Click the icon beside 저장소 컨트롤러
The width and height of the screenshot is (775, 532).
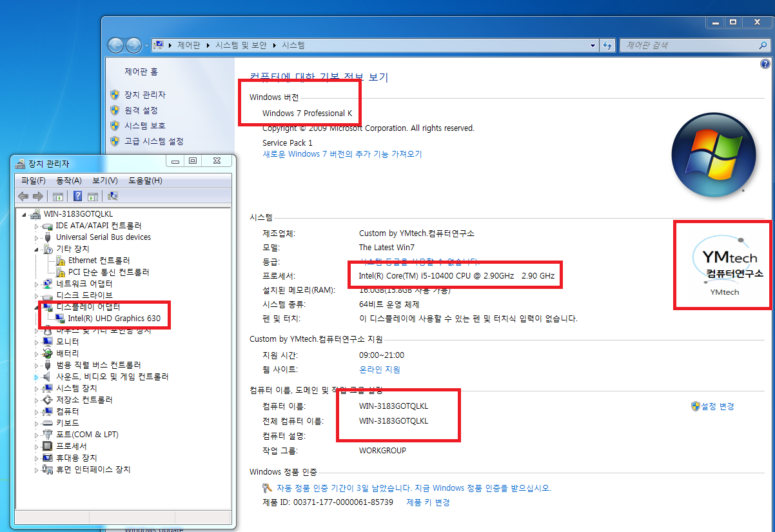click(48, 400)
